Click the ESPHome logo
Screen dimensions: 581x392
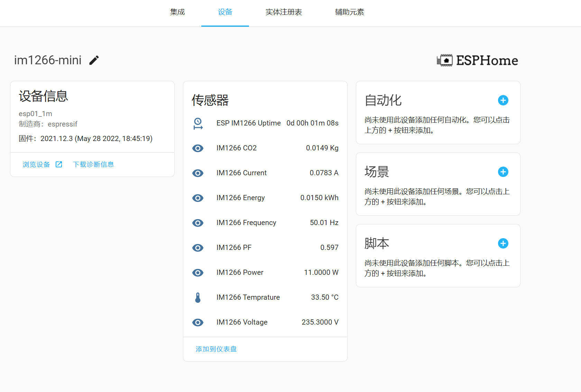click(477, 60)
